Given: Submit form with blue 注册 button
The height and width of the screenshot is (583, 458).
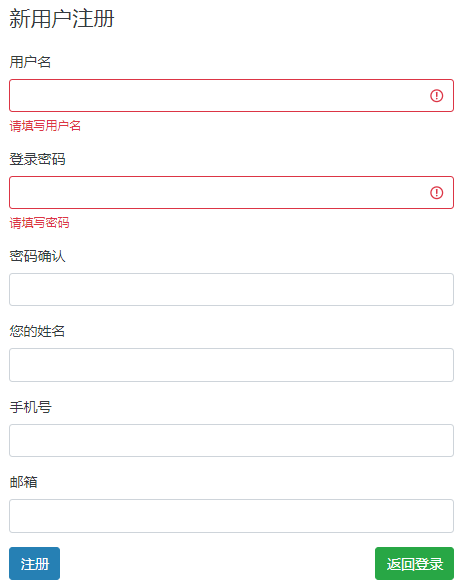Looking at the screenshot, I should coord(35,564).
